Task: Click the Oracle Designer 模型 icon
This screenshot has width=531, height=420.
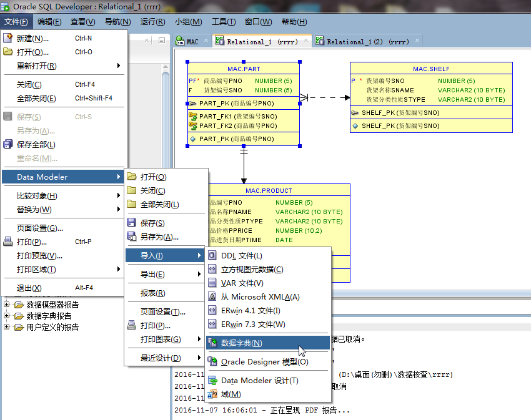Action: pos(212,361)
